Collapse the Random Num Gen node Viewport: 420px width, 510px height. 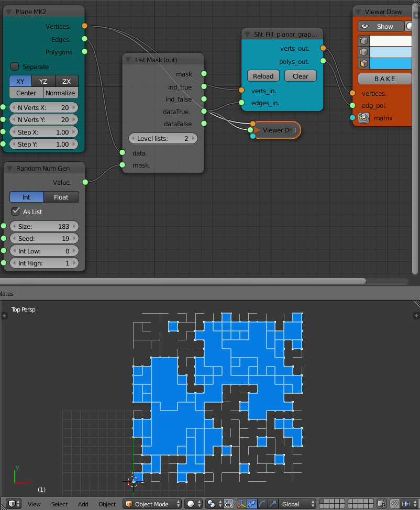(x=10, y=168)
